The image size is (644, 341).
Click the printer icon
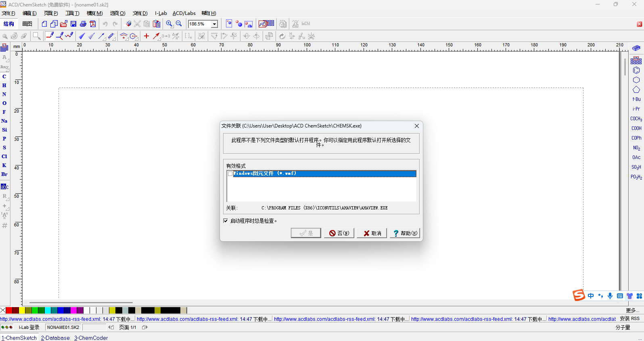point(83,24)
